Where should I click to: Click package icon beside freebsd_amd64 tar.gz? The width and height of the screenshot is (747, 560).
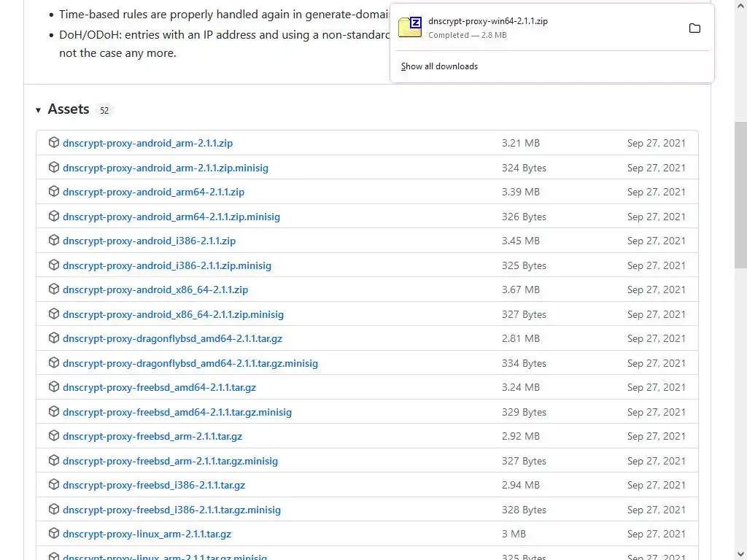point(53,387)
